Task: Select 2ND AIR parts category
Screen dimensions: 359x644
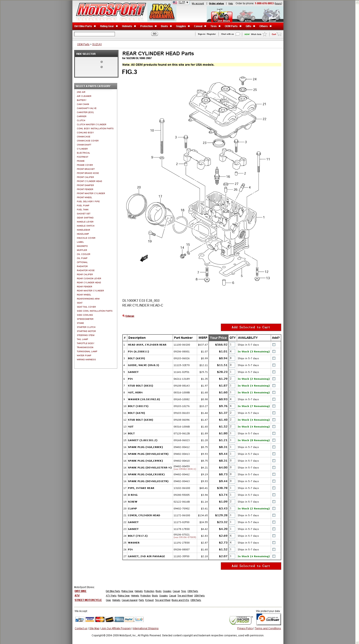Action: [81, 92]
